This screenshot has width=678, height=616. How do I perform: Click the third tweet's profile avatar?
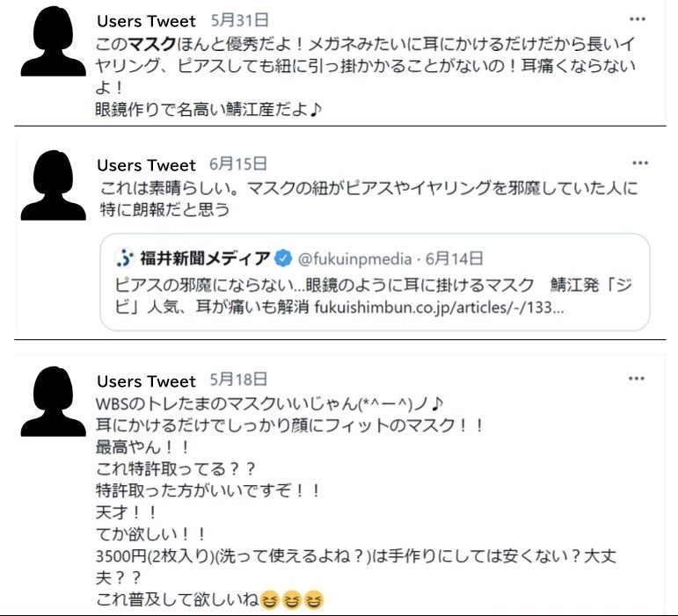[x=53, y=401]
